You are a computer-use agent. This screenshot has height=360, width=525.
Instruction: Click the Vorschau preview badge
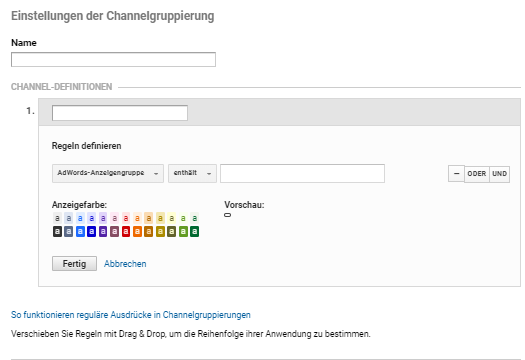click(227, 215)
